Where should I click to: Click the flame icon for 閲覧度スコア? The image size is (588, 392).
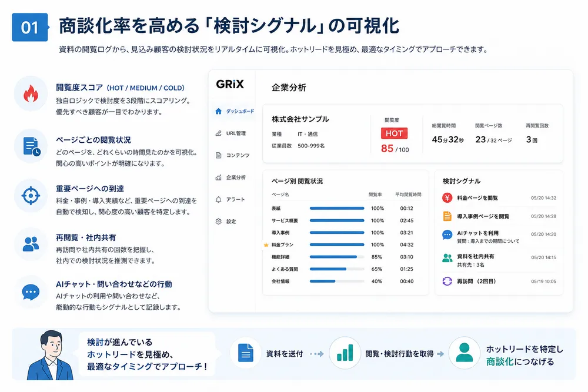coord(31,93)
